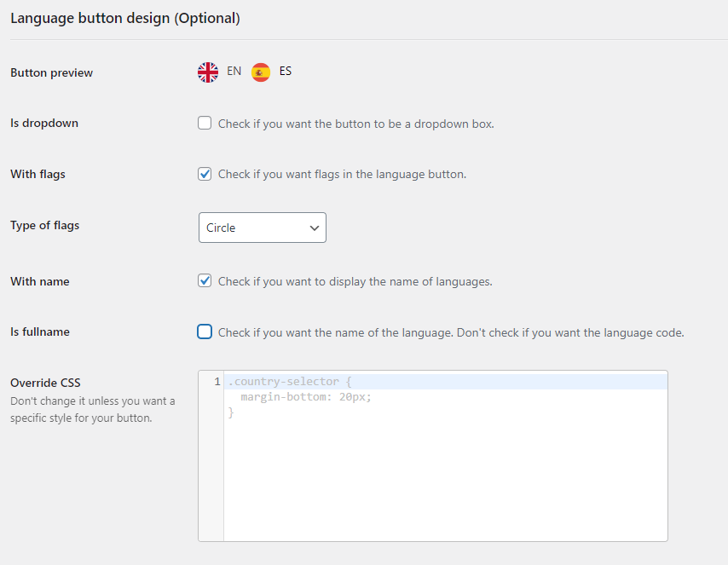The image size is (728, 565).
Task: Click the EN language code label
Action: click(x=234, y=72)
